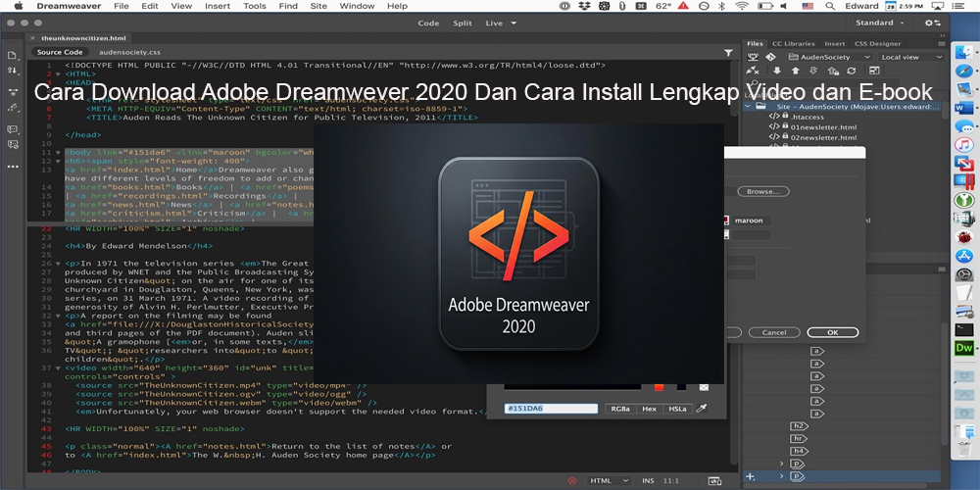Select the RGBa color format button
Screen dimensions: 980x490
tap(620, 408)
